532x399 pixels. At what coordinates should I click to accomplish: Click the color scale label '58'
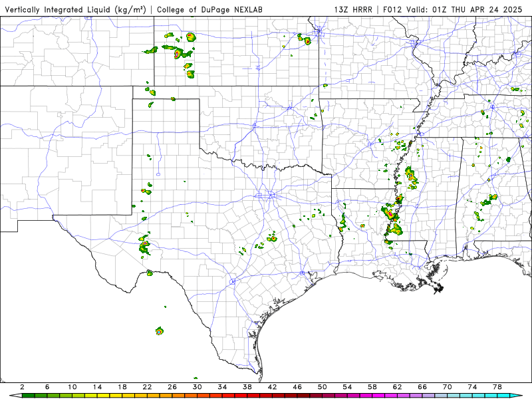pos(372,387)
